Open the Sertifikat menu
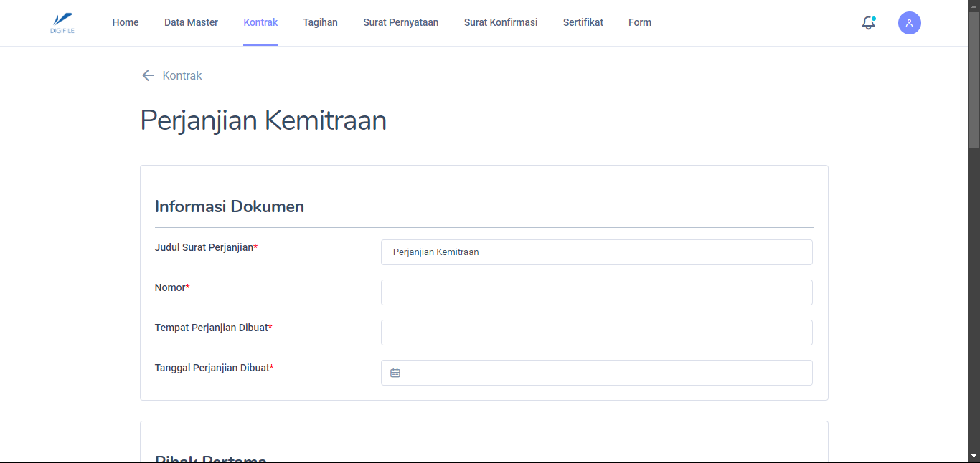 coord(583,22)
